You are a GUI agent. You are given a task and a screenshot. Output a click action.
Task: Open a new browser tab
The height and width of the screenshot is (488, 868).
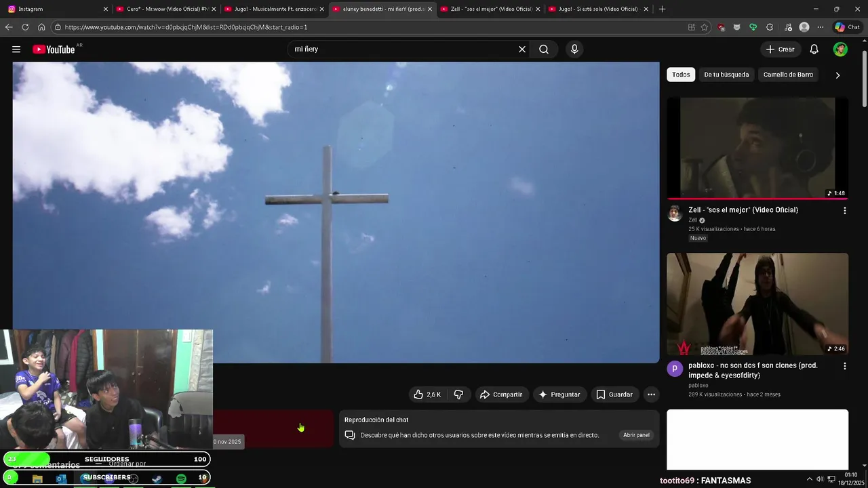pos(662,9)
